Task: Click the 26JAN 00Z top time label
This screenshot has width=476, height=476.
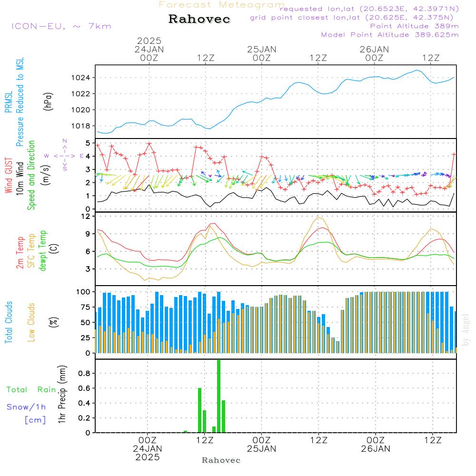Action: (374, 53)
